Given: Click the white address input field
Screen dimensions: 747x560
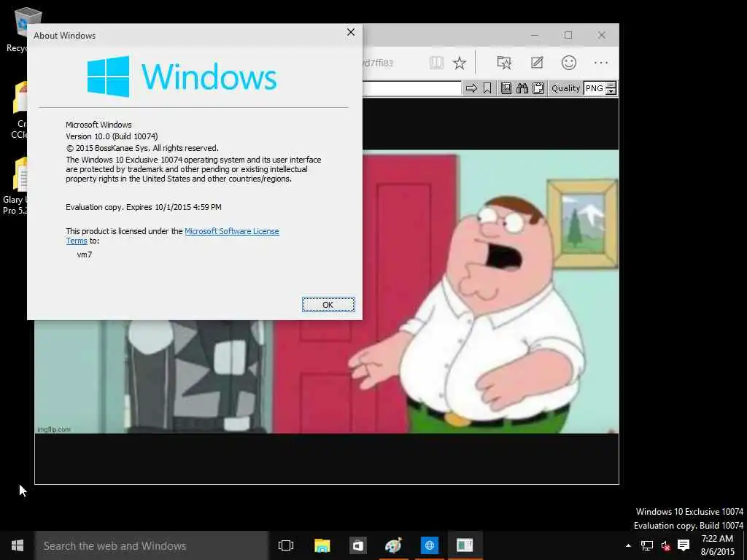Looking at the screenshot, I should (411, 88).
